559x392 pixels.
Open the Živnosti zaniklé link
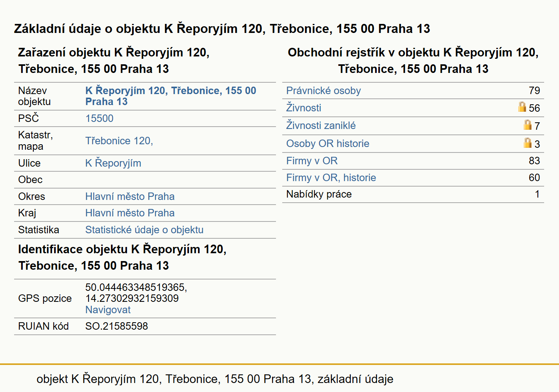point(321,125)
